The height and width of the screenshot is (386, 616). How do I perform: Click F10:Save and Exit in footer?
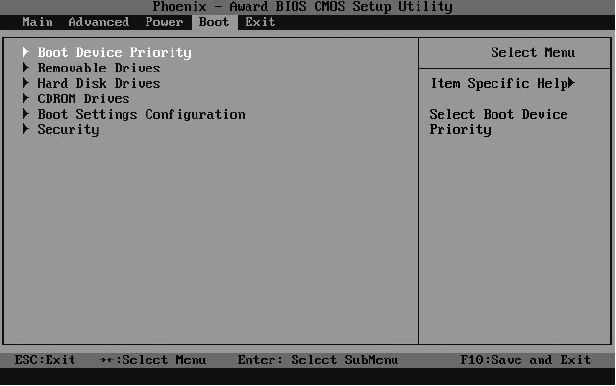(x=526, y=360)
